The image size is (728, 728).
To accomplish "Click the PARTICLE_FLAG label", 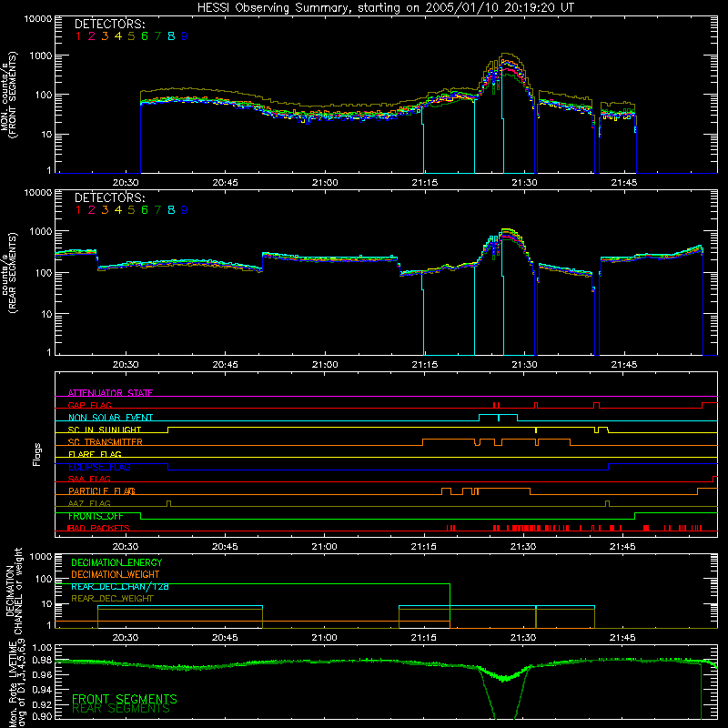I will (x=102, y=490).
